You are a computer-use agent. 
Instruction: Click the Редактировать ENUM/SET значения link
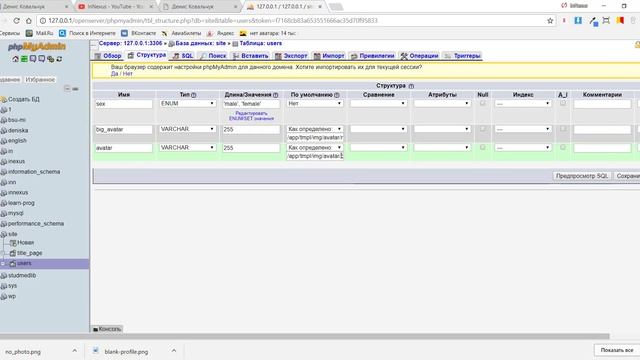click(251, 116)
